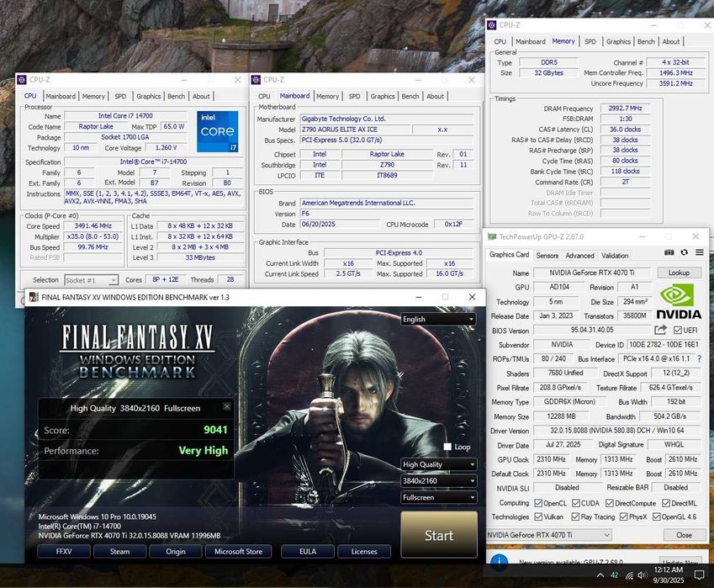Click the Final Fantasy XV benchmark title icon

34,297
